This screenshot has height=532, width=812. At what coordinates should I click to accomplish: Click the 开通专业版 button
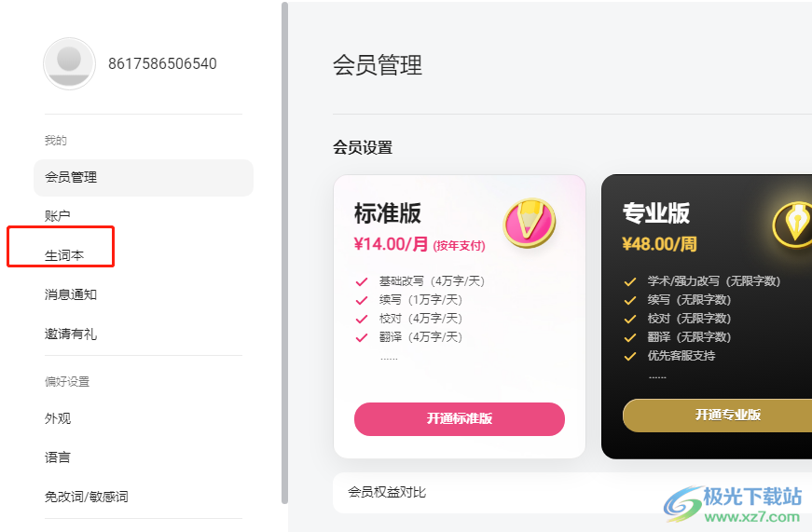717,415
